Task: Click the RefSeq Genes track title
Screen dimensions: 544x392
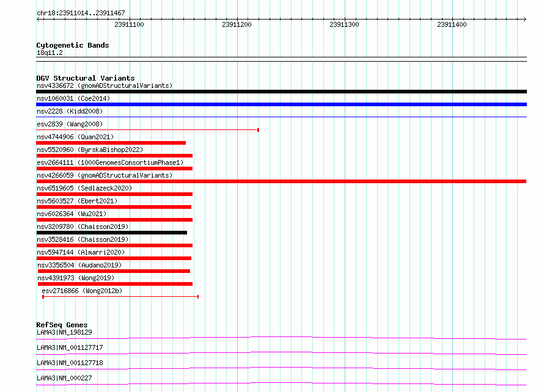Action: coord(62,325)
